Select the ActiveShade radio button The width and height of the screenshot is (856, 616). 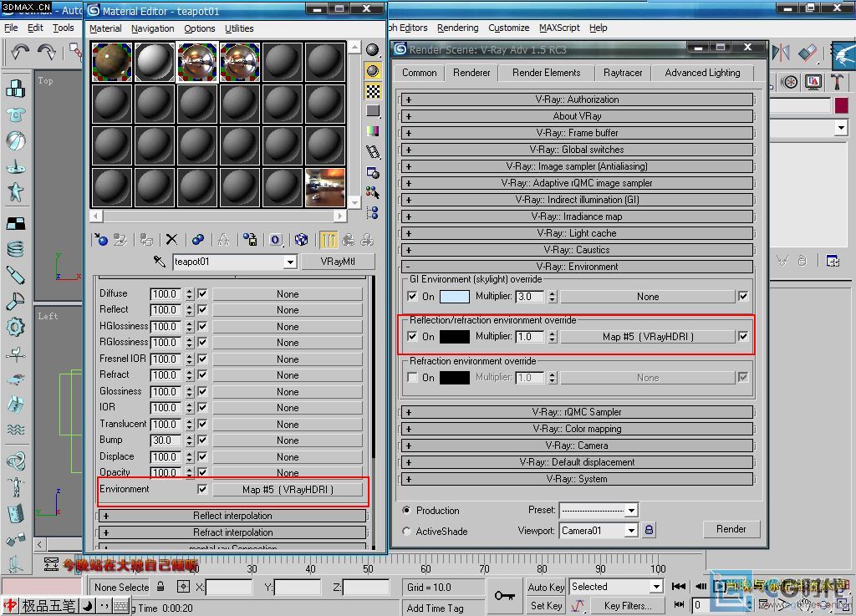406,531
